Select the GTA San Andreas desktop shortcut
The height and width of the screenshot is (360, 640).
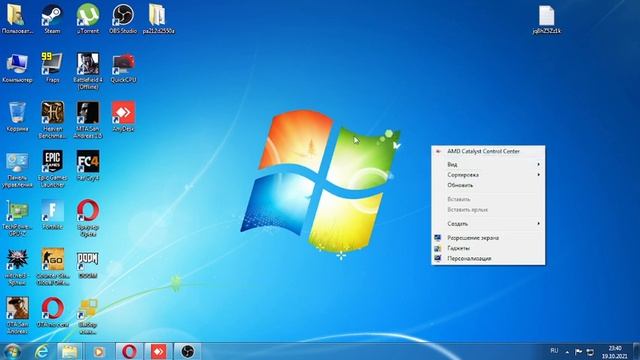17,316
